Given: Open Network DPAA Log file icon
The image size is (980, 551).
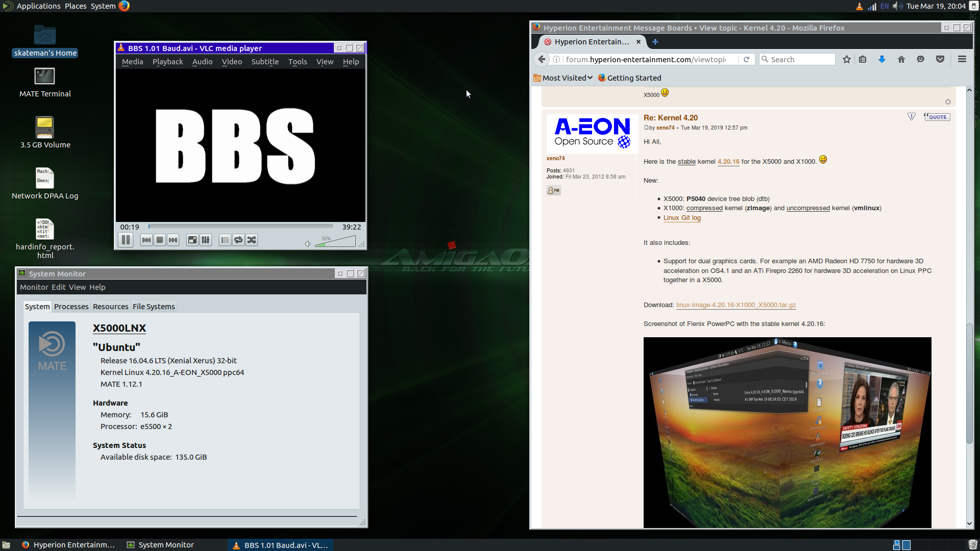Looking at the screenshot, I should pos(45,184).
